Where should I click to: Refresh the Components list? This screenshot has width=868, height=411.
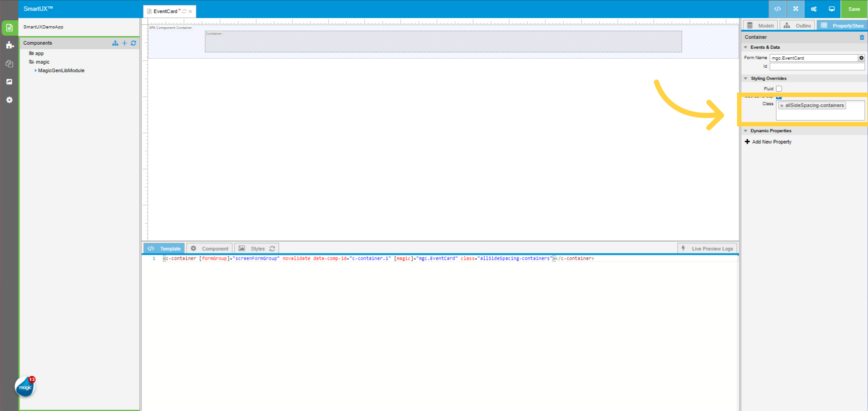tap(133, 43)
